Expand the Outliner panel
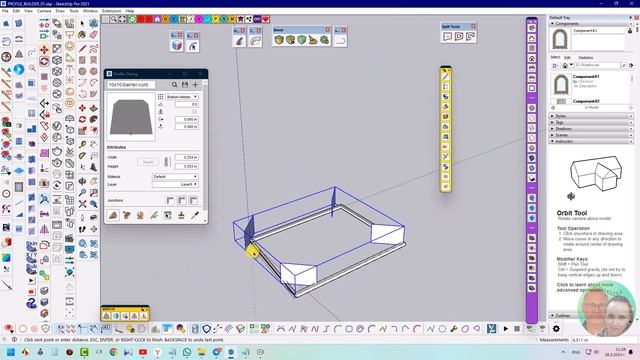The width and height of the screenshot is (640, 360). [x=564, y=316]
